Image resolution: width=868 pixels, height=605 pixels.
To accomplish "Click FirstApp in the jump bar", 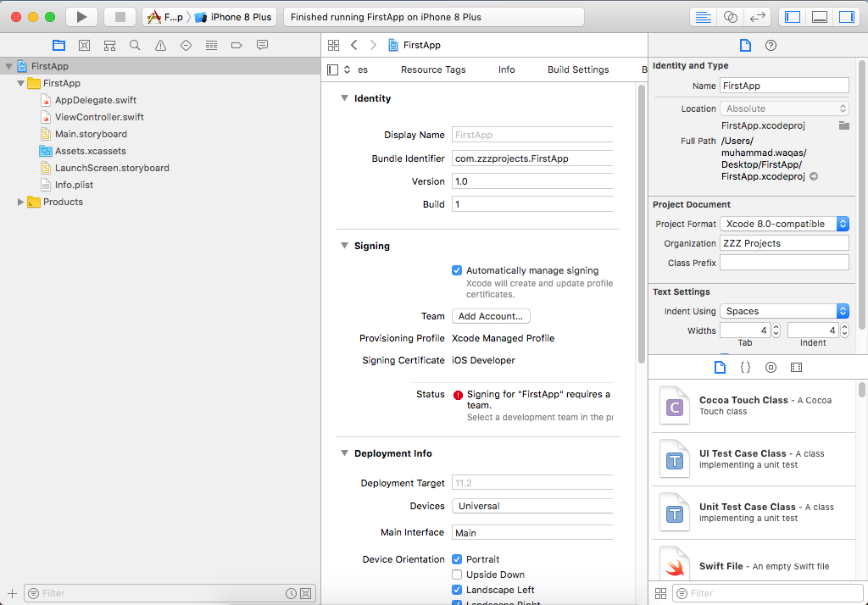I will point(415,46).
